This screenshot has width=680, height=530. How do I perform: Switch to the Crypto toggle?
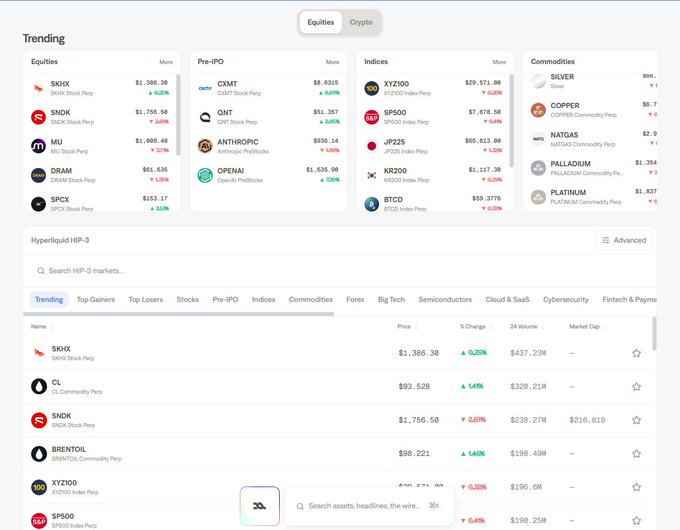tap(361, 22)
